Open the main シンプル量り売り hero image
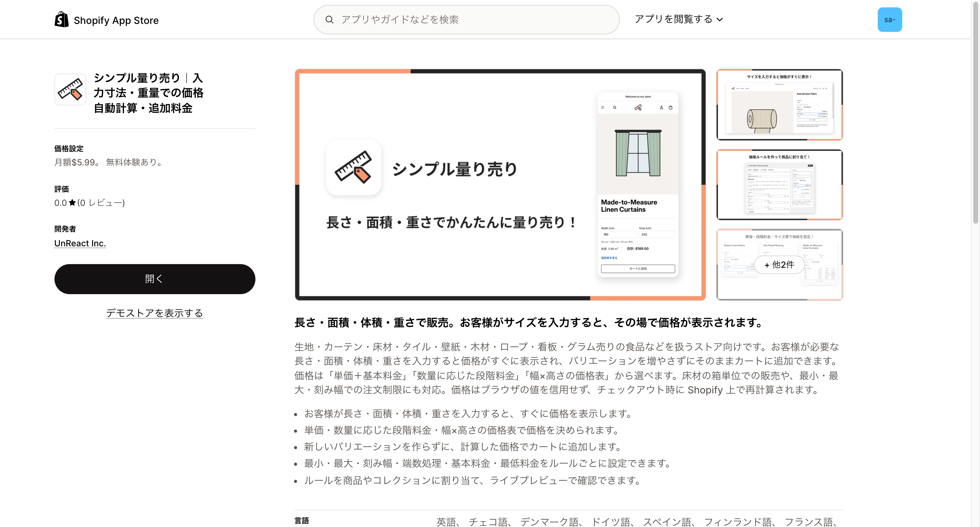This screenshot has height=527, width=980. [500, 184]
